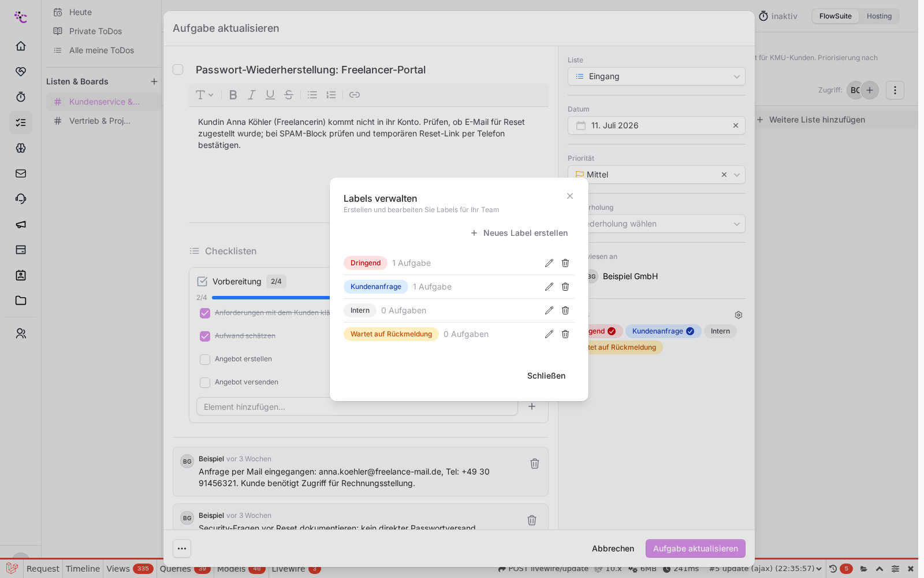Mark the Passwort-Wiederherstellung task as done
Image resolution: width=924 pixels, height=578 pixels.
178,69
